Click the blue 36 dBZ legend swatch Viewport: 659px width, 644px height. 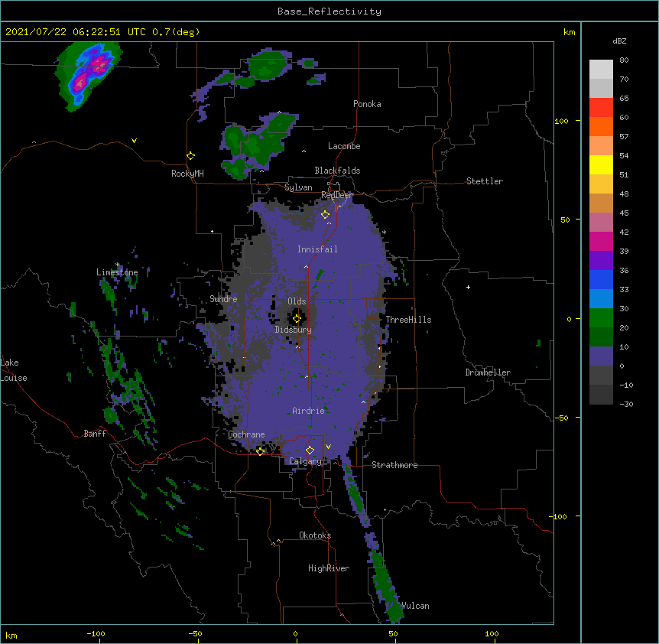601,279
